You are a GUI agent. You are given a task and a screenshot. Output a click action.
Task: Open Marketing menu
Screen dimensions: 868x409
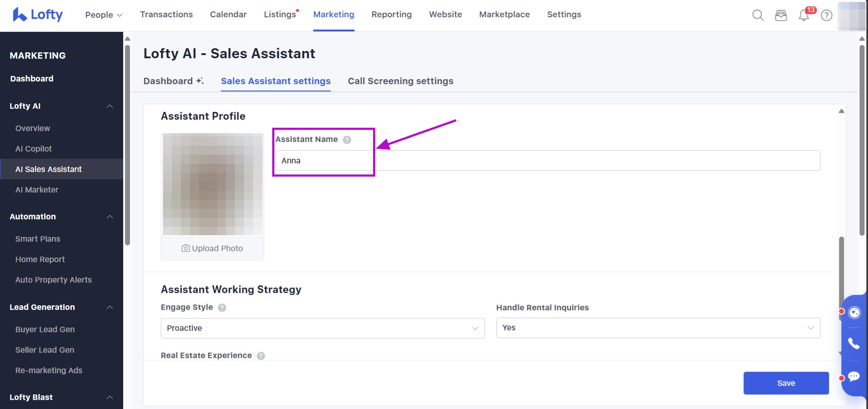pos(334,15)
